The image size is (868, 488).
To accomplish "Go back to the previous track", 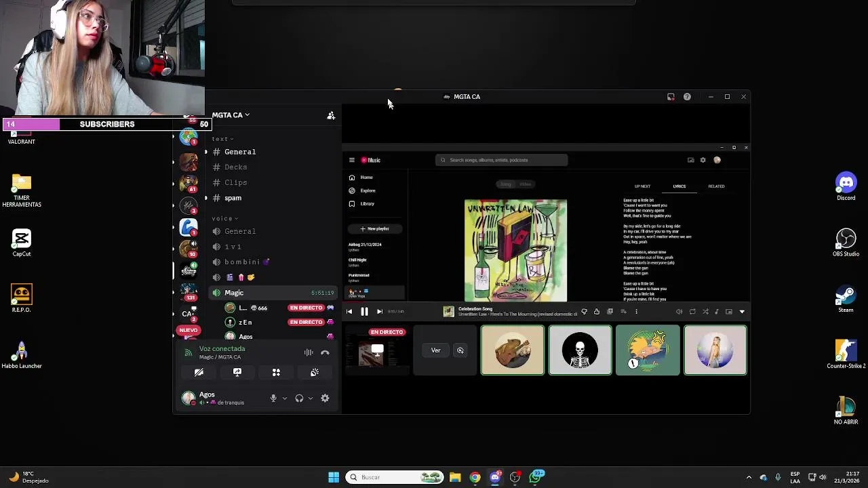I will click(x=349, y=312).
